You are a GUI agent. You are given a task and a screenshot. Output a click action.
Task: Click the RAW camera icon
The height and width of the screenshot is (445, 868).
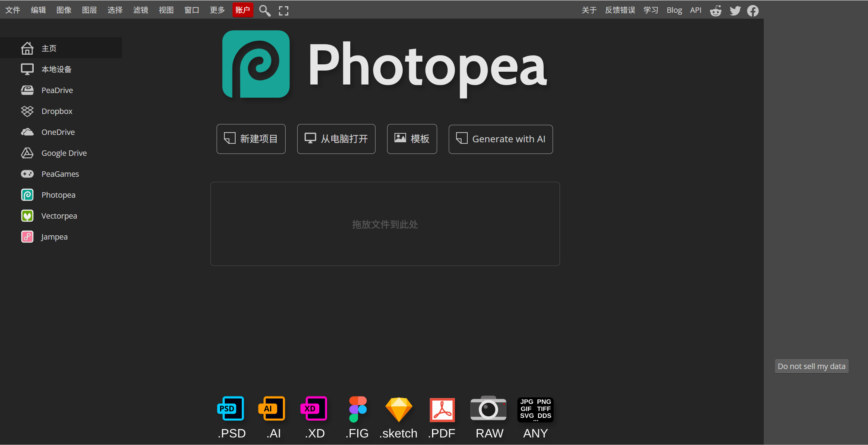pos(488,409)
